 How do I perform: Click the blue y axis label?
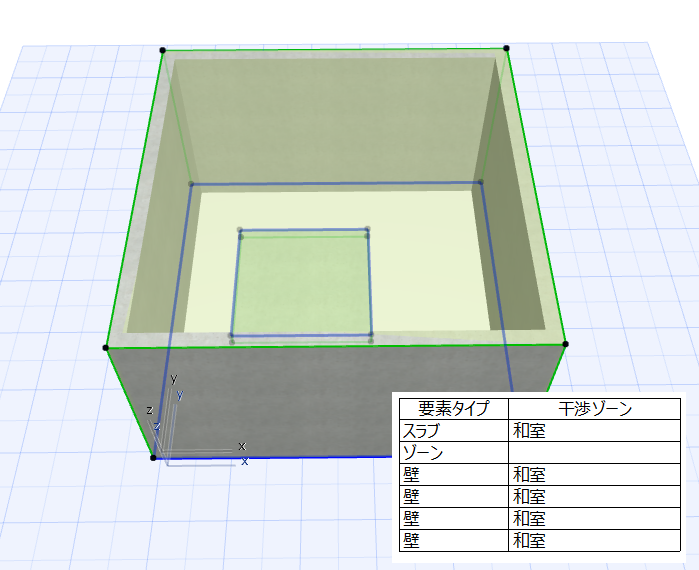(x=180, y=394)
